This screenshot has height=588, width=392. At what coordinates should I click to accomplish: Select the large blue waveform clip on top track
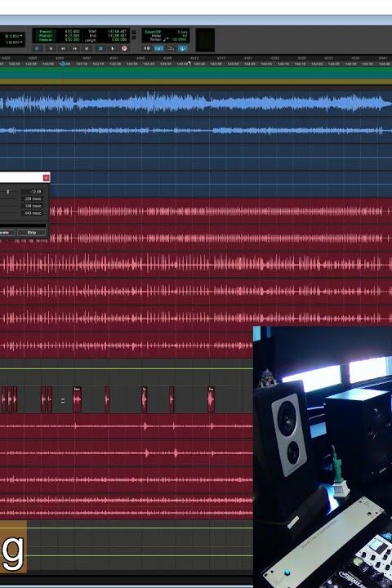[x=196, y=103]
